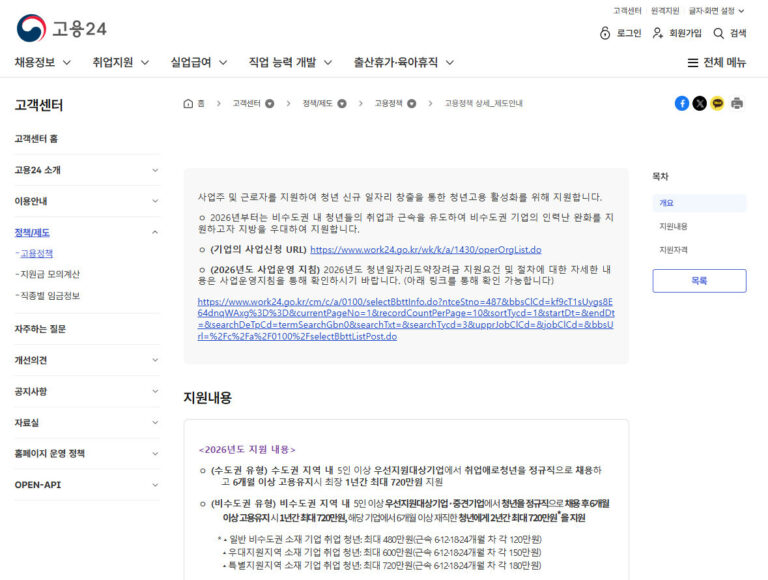Go to 고객센터 홈 in the sidebar
This screenshot has height=580, width=768.
pyautogui.click(x=36, y=139)
